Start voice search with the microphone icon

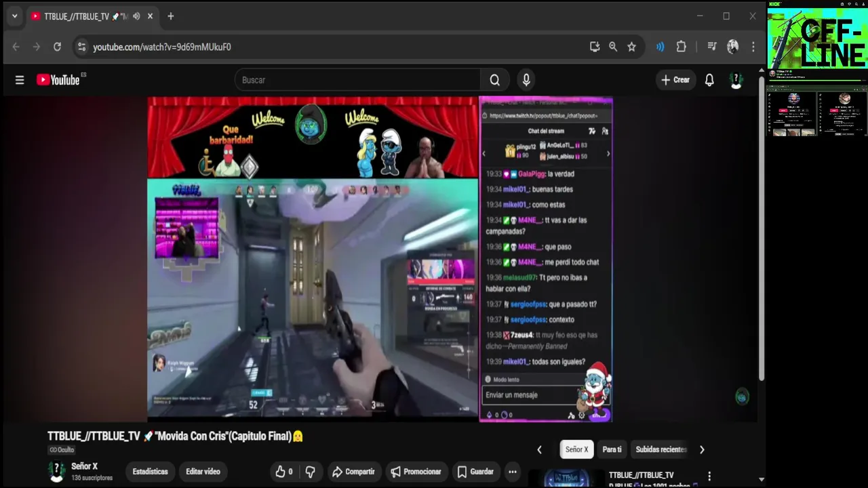(526, 80)
